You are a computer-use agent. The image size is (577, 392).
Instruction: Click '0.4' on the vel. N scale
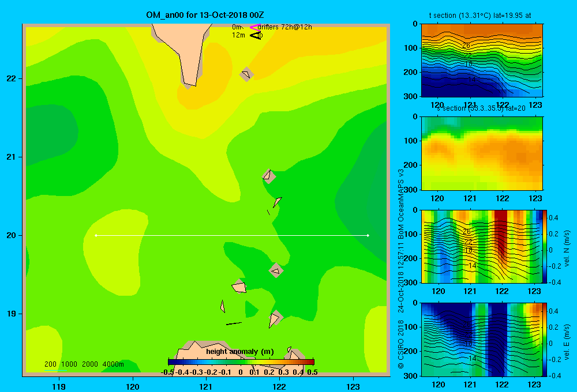[x=554, y=218]
